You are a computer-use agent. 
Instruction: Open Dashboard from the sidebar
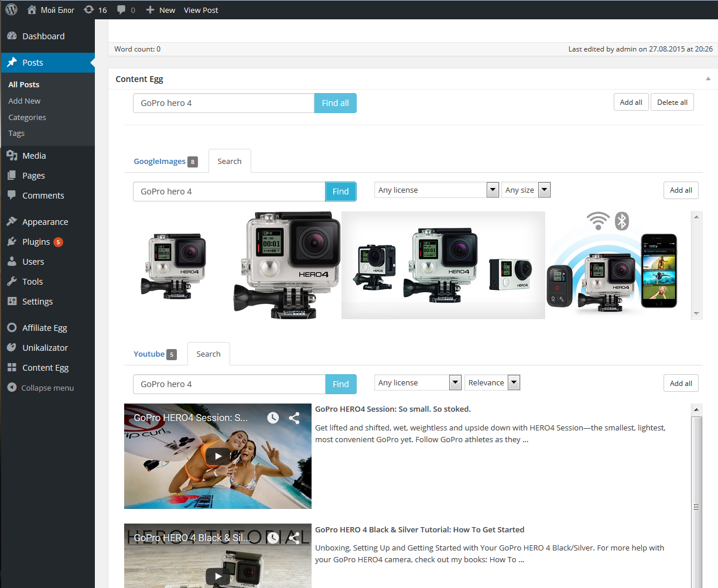point(43,36)
